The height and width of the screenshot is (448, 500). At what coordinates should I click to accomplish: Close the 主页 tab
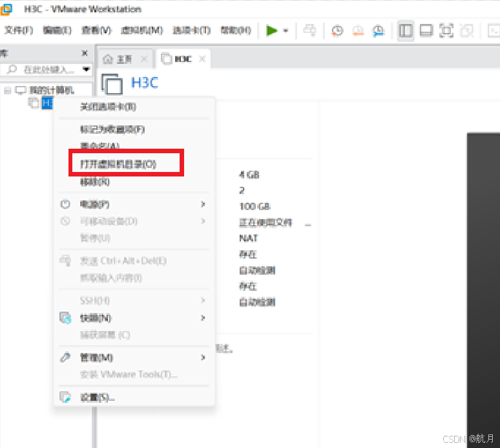[x=145, y=59]
